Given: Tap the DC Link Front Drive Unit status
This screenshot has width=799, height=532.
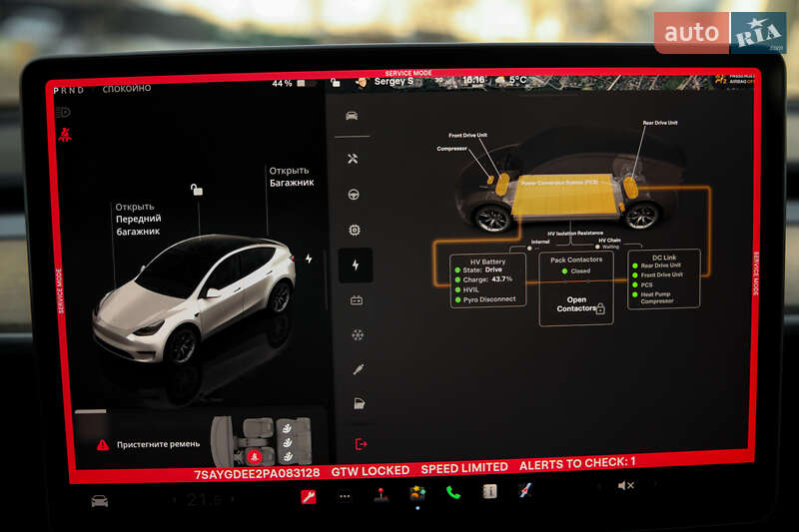Looking at the screenshot, I should coord(657,274).
